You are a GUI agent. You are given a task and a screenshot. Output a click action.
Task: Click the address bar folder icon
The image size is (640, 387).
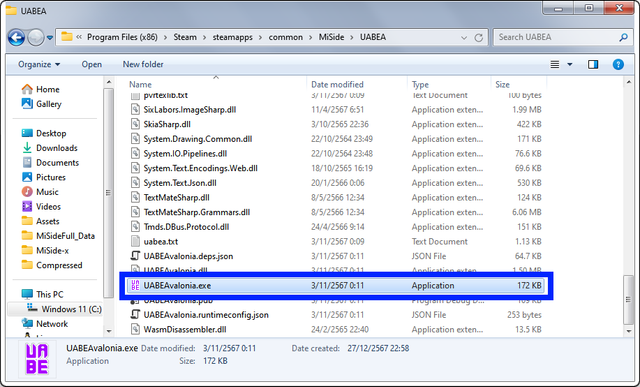click(x=67, y=37)
